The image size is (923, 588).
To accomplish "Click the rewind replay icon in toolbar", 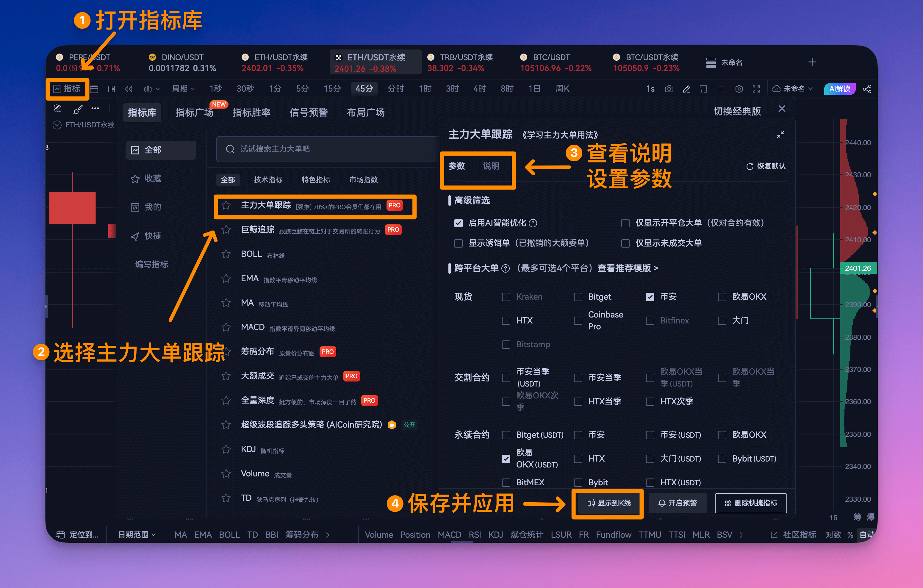I will click(129, 89).
